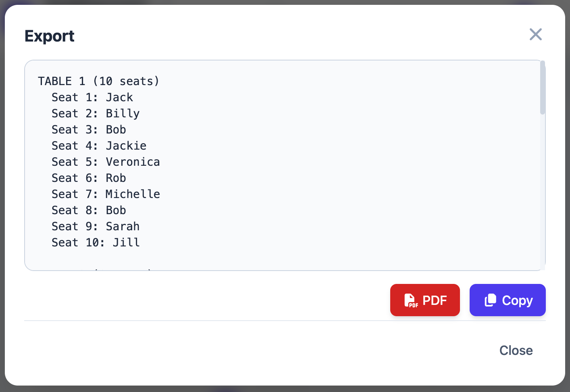Click the Close text button at bottom

516,350
